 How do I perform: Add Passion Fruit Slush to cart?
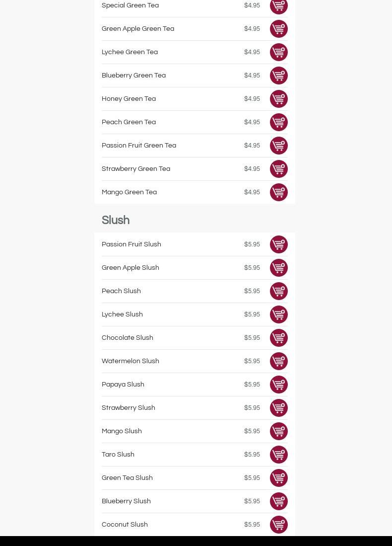tap(278, 244)
